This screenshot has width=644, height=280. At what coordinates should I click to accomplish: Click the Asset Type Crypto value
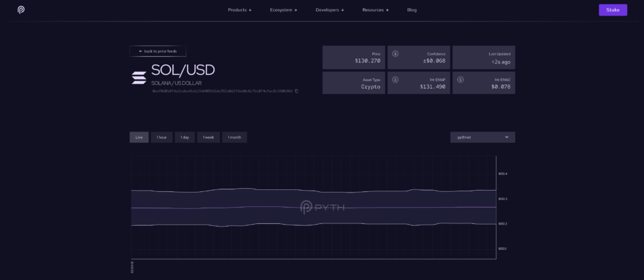pos(371,87)
